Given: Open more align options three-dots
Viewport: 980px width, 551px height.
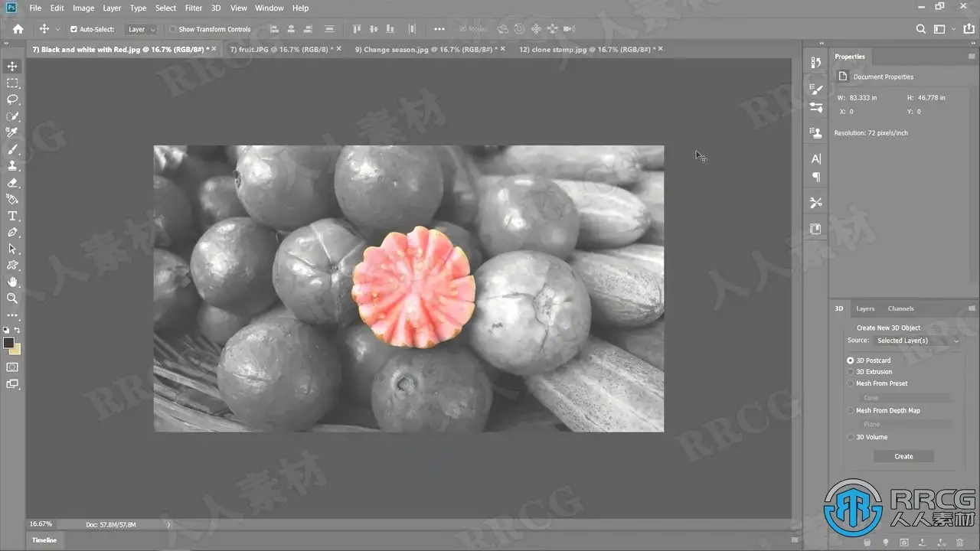Looking at the screenshot, I should pos(439,29).
